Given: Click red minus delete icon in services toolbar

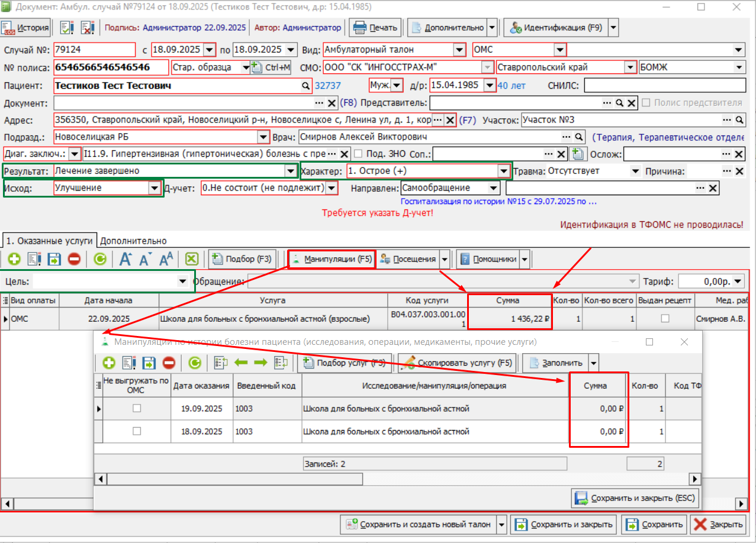Looking at the screenshot, I should [74, 259].
